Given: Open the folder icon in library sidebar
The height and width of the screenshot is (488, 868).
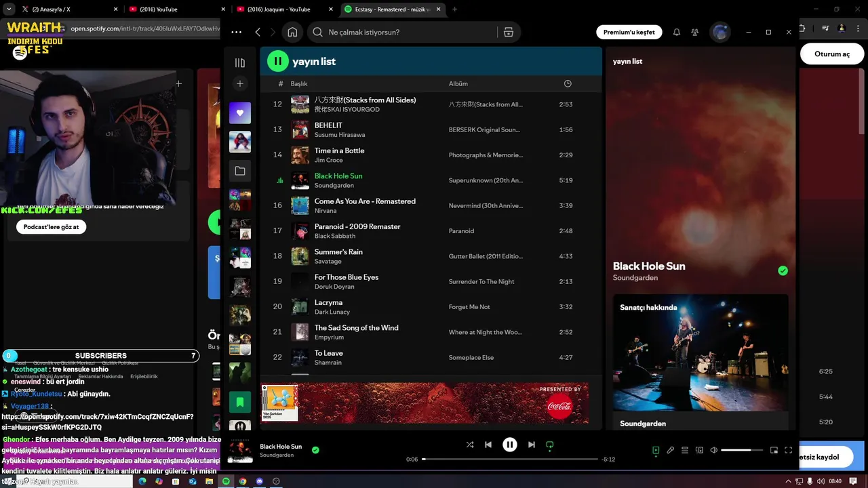Looking at the screenshot, I should click(240, 171).
